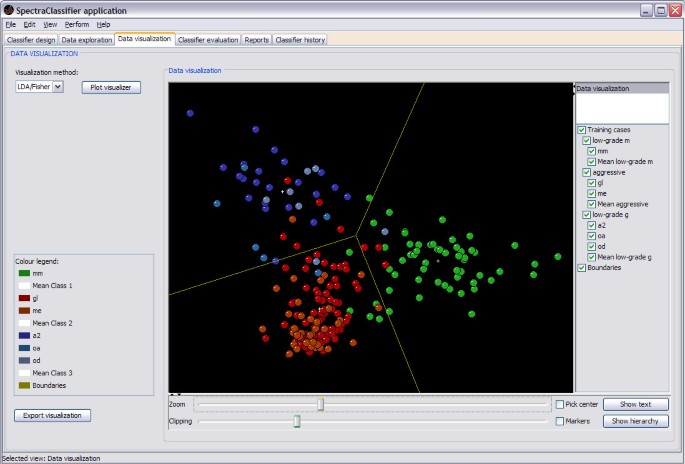
Task: Click the Clipping slider handle
Action: [297, 421]
